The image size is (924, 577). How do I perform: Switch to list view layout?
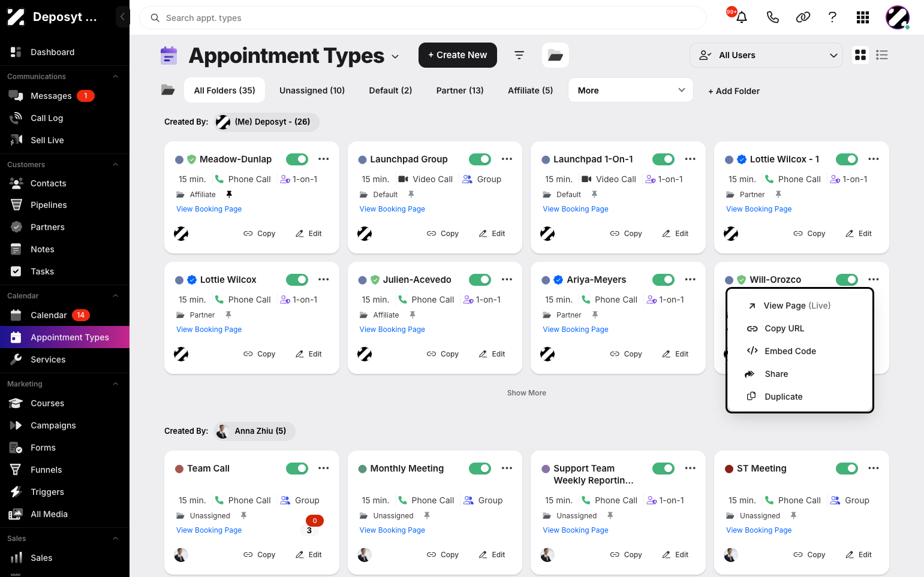881,55
